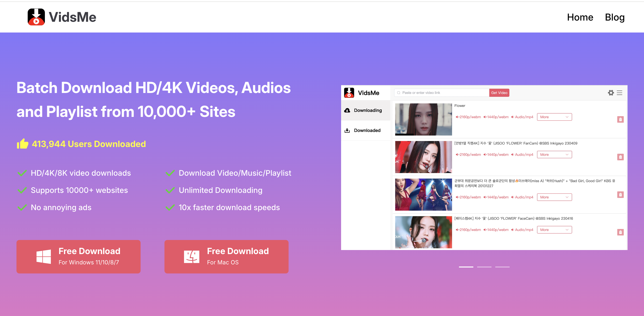Click the VidsMe logo in the header
The width and height of the screenshot is (644, 316).
coord(62,17)
